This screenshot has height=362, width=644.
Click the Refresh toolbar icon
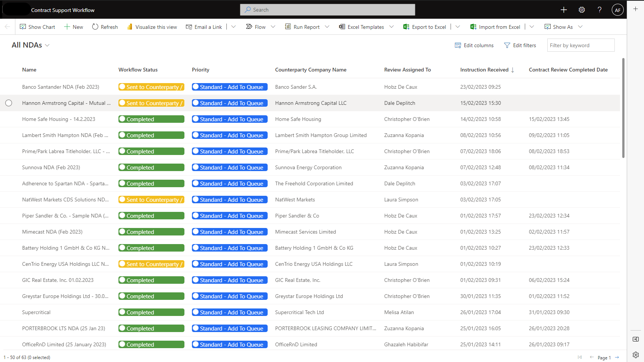(x=95, y=27)
